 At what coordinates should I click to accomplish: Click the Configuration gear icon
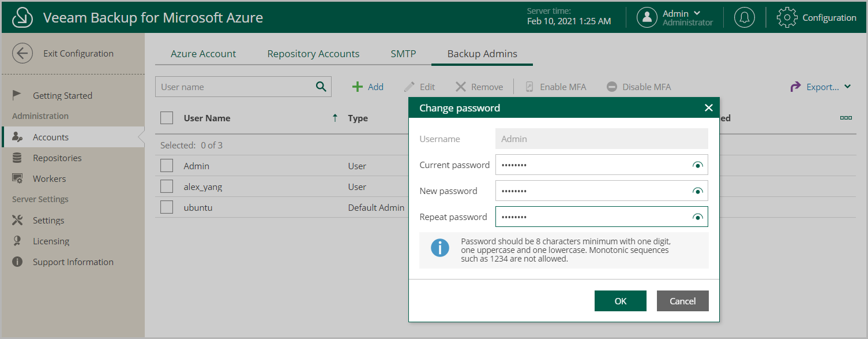coord(787,17)
